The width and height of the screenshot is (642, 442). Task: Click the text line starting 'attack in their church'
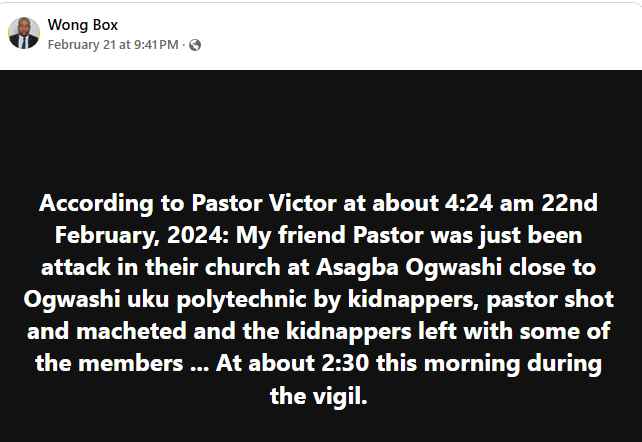point(319,267)
